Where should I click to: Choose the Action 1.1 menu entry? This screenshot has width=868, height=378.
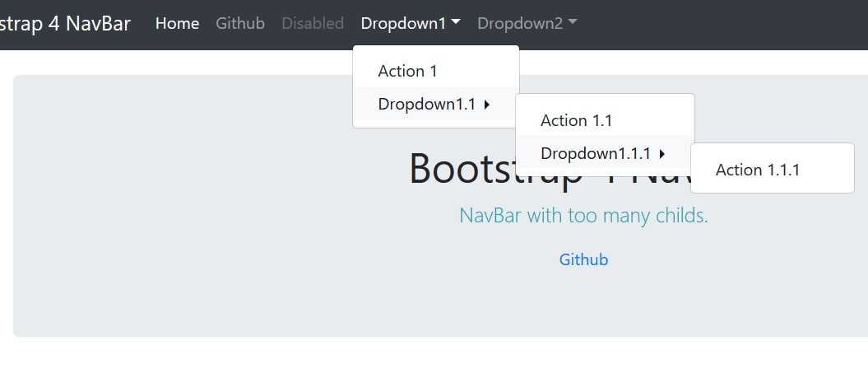click(576, 120)
